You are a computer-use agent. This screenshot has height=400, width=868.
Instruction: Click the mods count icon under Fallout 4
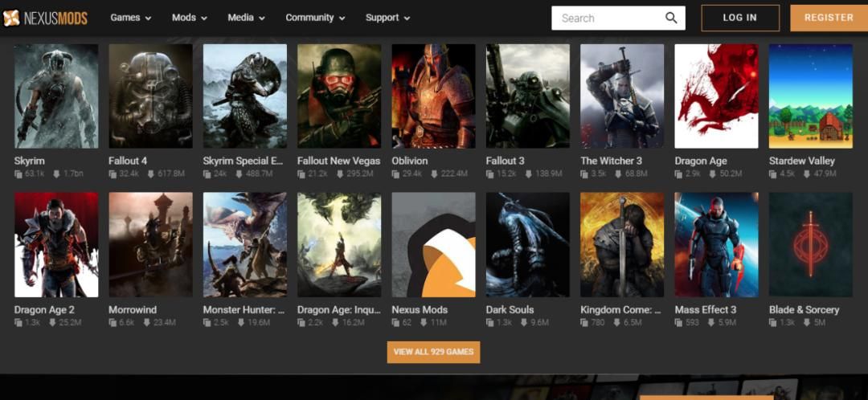(113, 173)
